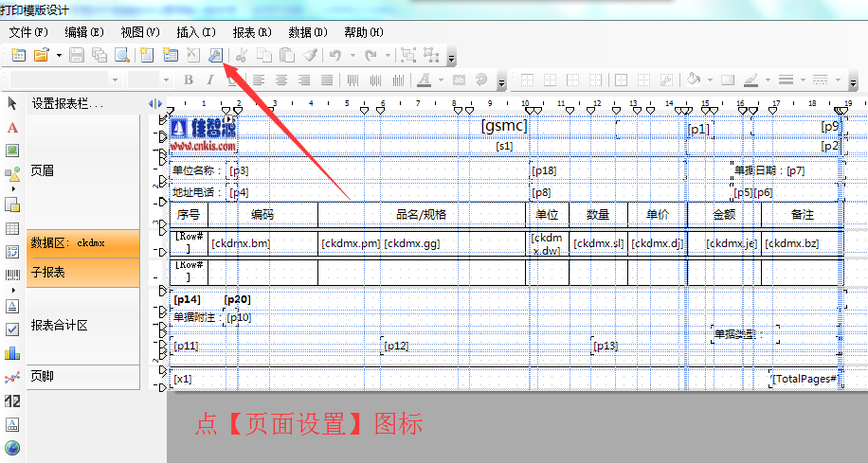Select the checkbox object tool
Image resolution: width=868 pixels, height=463 pixels.
(x=13, y=329)
